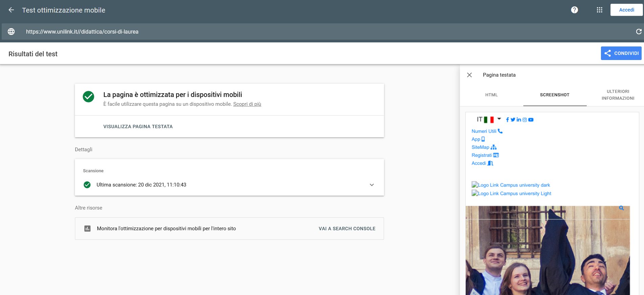Expand the Scansione details chevron

[372, 185]
